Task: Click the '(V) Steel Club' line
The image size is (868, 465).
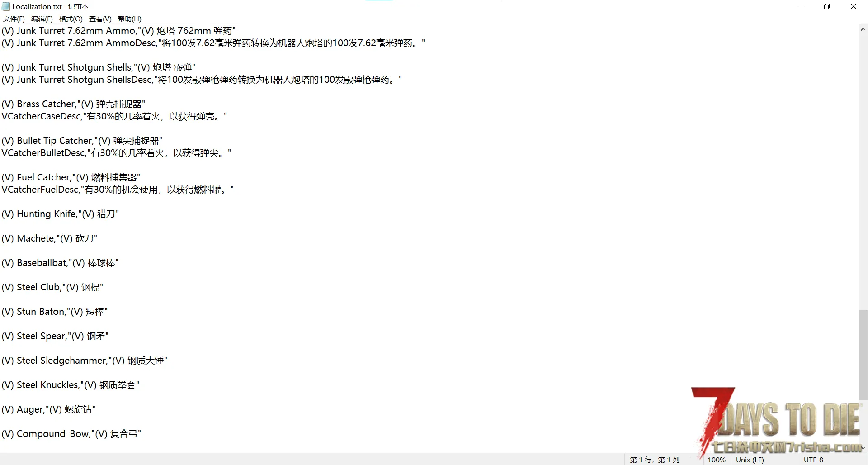Action: coord(52,287)
